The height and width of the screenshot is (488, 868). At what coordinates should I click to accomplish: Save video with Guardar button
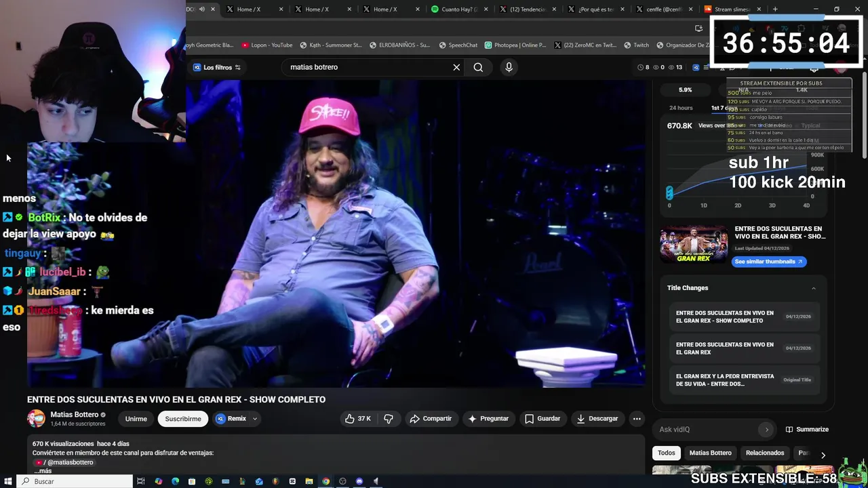pyautogui.click(x=542, y=419)
